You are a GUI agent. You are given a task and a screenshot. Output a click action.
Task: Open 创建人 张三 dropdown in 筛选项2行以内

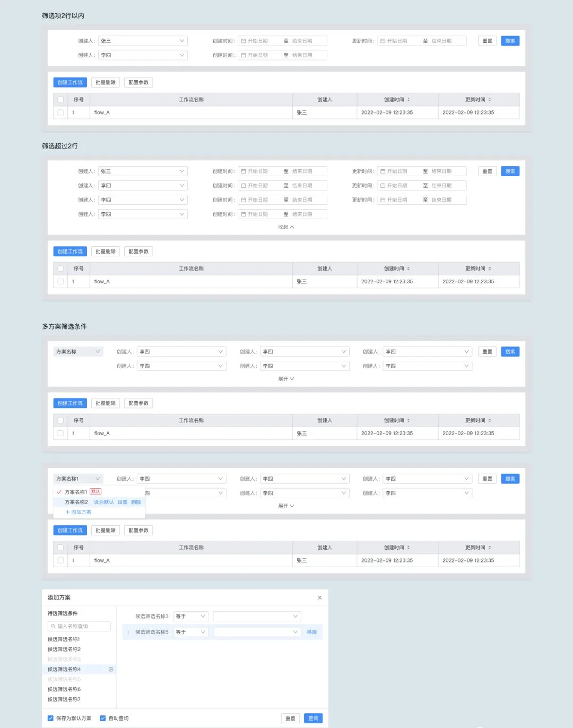click(x=143, y=41)
